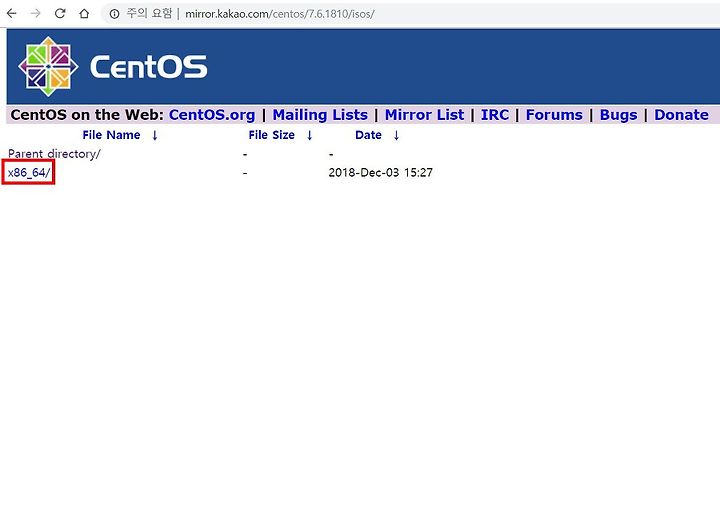720x520 pixels.
Task: Click the File Size descending arrow
Action: click(x=309, y=135)
